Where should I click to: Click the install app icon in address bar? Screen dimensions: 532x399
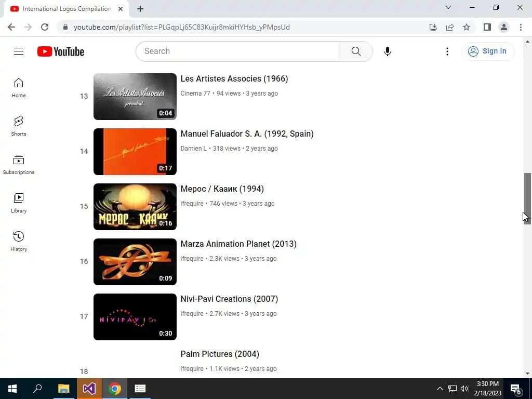coord(433,27)
